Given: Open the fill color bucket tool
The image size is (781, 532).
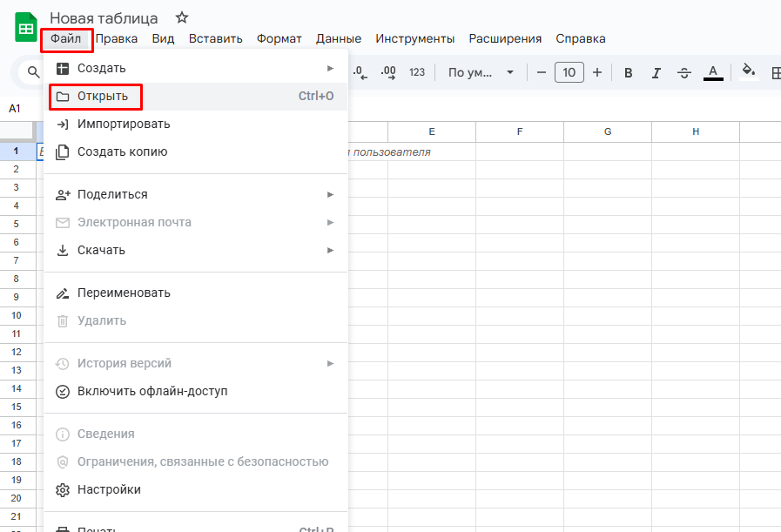Looking at the screenshot, I should click(748, 71).
